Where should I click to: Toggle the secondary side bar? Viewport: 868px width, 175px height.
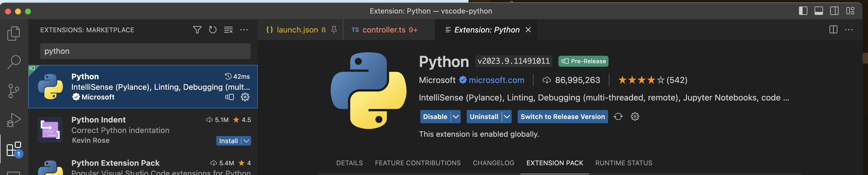(834, 11)
